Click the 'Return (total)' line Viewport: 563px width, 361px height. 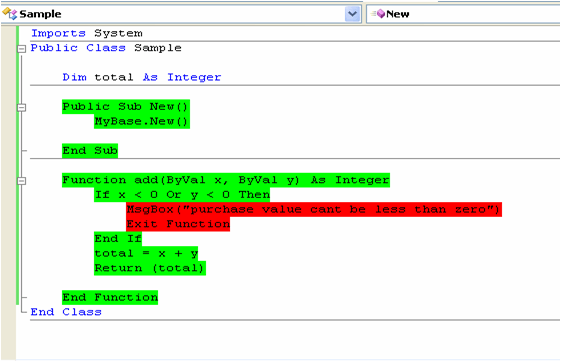(150, 268)
